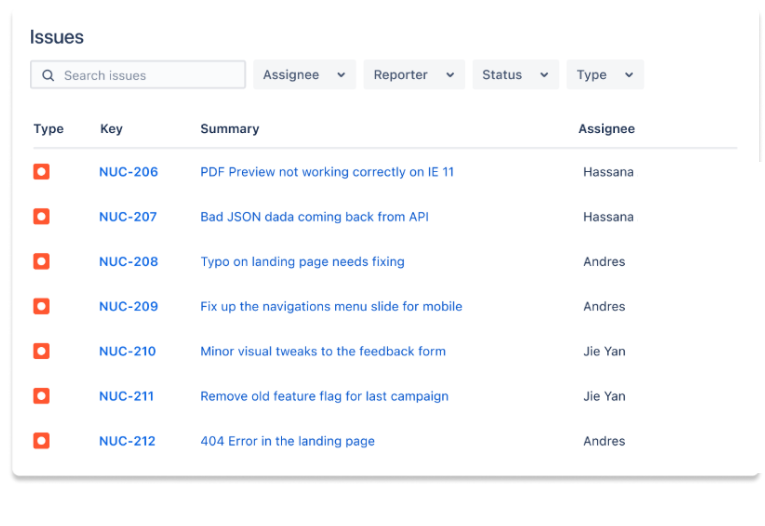Image resolution: width=765 pixels, height=526 pixels.
Task: Click the magnifier icon in the search box
Action: [x=48, y=75]
